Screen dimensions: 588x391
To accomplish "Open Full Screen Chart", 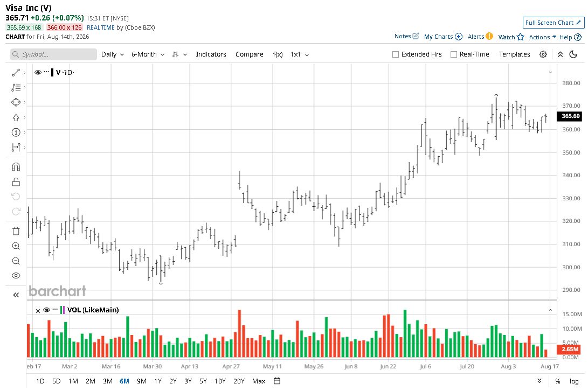I will [554, 23].
